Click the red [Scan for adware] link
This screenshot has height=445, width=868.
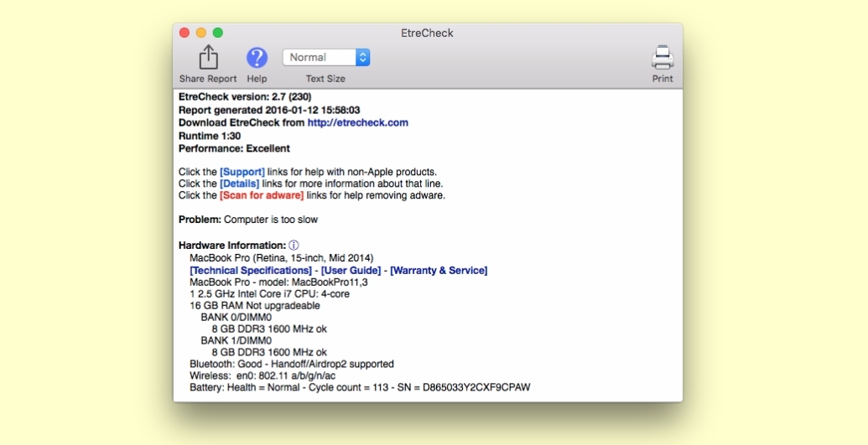pyautogui.click(x=262, y=195)
